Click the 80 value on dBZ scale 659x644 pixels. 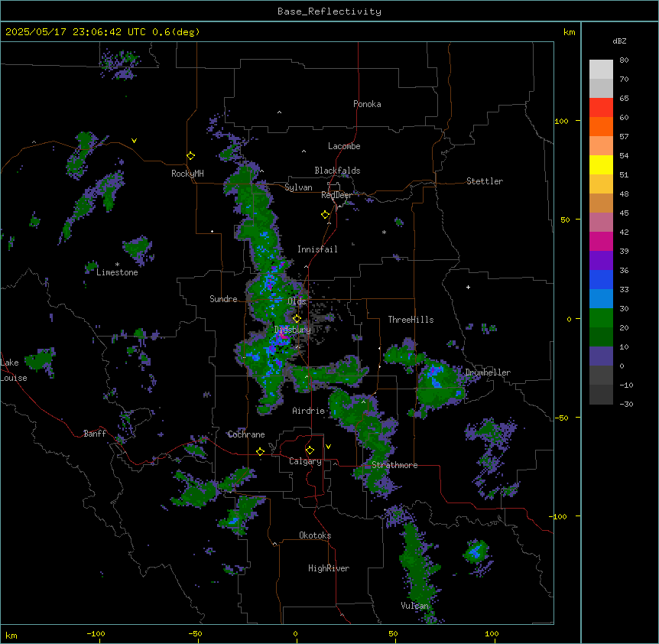(624, 60)
